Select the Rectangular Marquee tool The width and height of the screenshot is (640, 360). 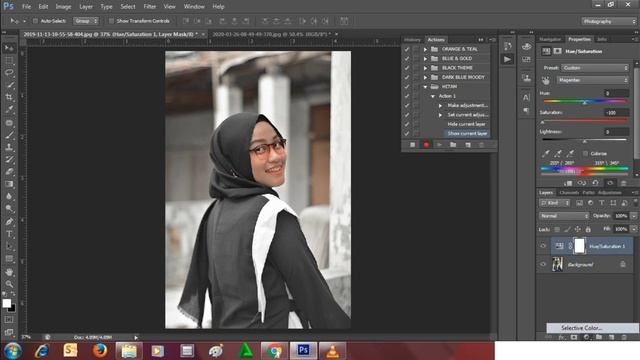coord(9,60)
